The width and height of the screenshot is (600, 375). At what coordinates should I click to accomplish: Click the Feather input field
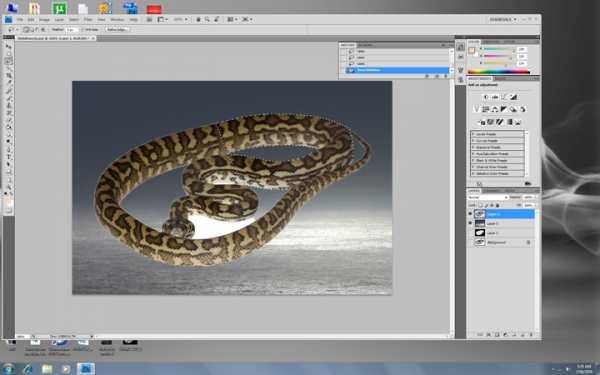71,29
